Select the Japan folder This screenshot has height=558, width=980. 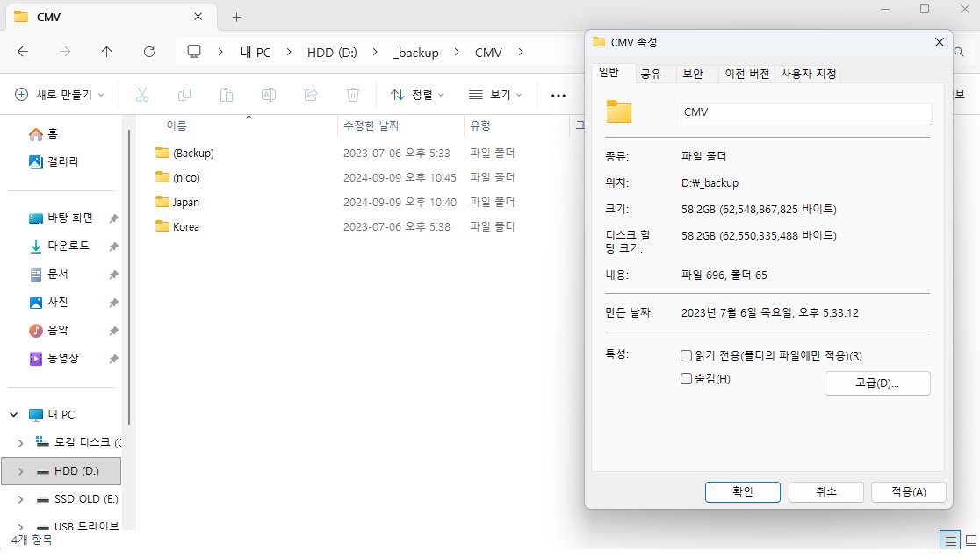click(x=185, y=202)
